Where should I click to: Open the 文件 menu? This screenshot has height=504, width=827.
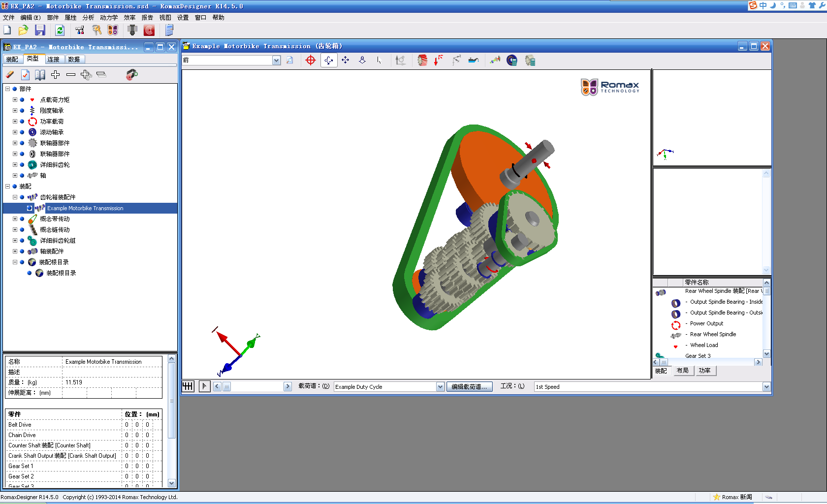point(8,17)
